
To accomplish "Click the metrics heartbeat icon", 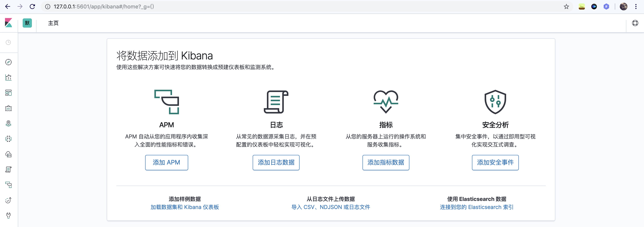I will 386,102.
